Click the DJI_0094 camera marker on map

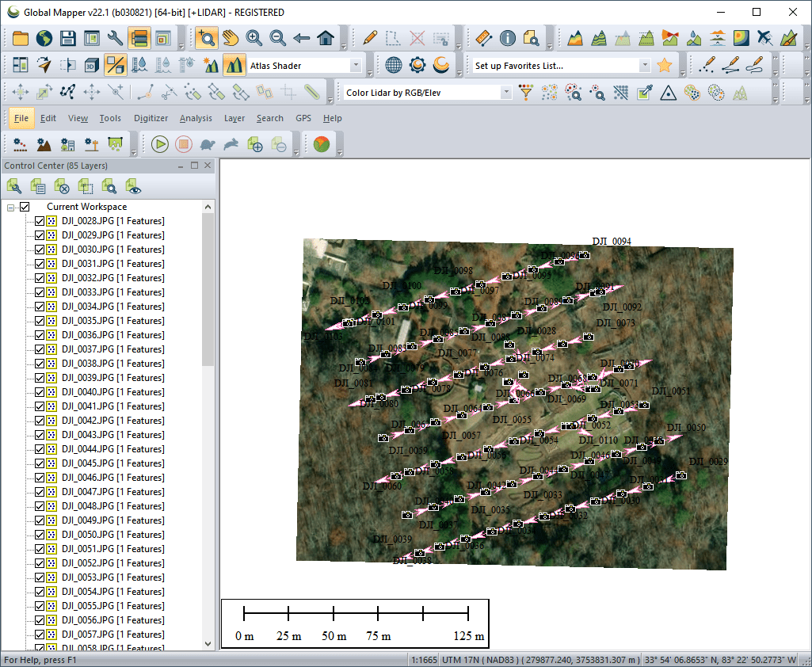(x=584, y=255)
